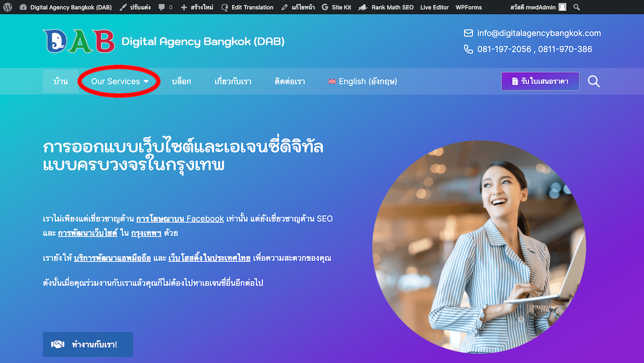Click the WordPress logo in admin bar

click(x=8, y=8)
